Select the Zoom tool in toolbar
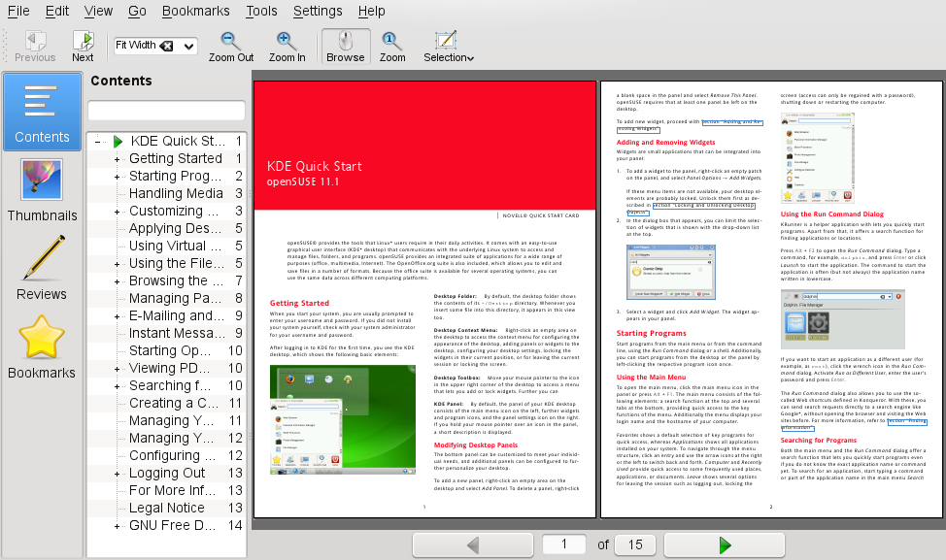This screenshot has height=560, width=946. click(x=392, y=47)
